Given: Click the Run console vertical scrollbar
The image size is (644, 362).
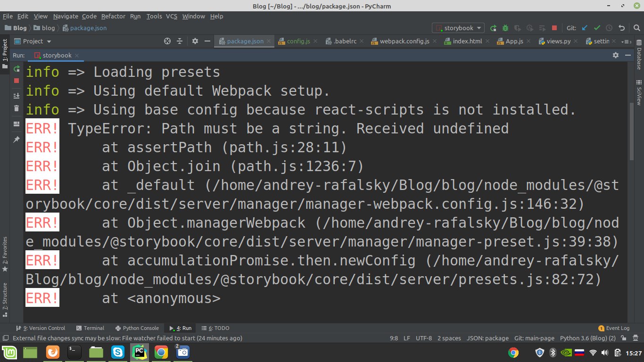Looking at the screenshot, I should 631,132.
